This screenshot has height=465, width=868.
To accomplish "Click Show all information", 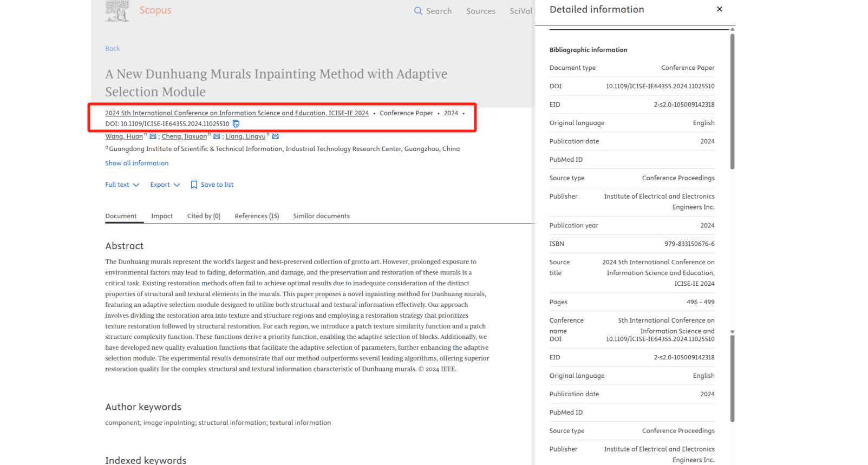I will tap(136, 163).
